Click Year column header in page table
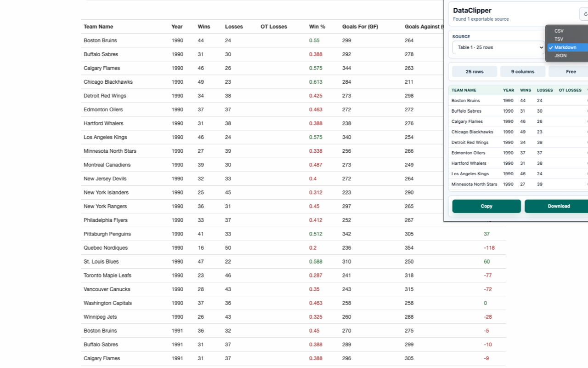 [177, 27]
